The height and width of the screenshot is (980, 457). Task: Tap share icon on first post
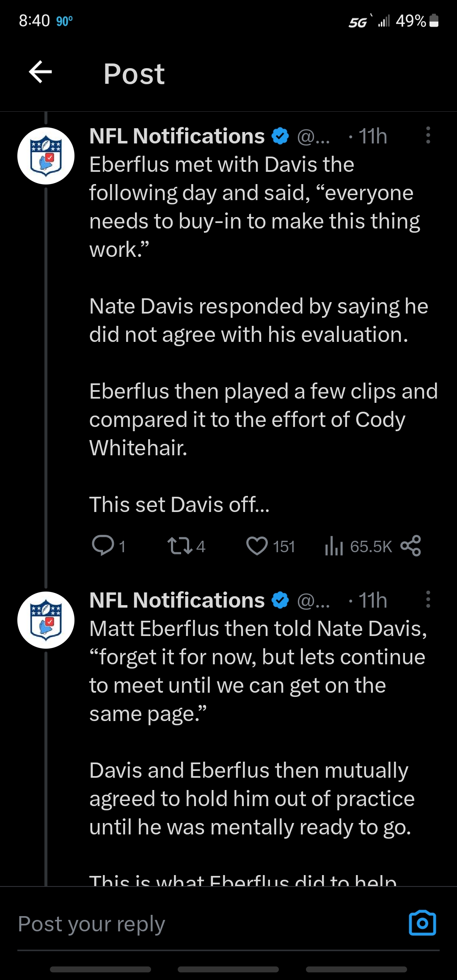tap(410, 546)
